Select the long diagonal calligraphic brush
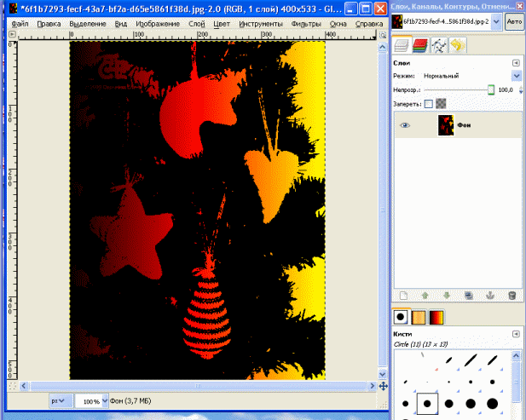The image size is (526, 420). [x=471, y=360]
